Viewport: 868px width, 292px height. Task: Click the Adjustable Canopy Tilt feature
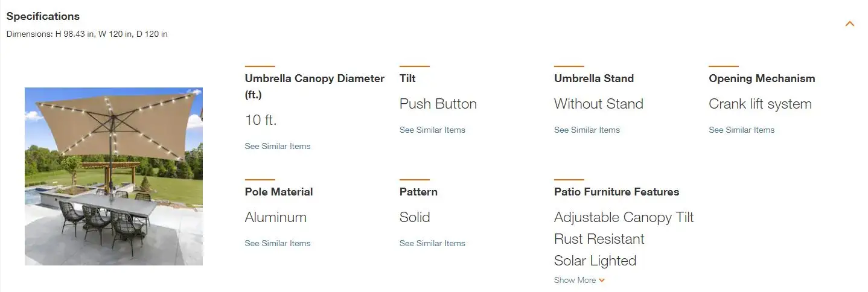pyautogui.click(x=624, y=217)
